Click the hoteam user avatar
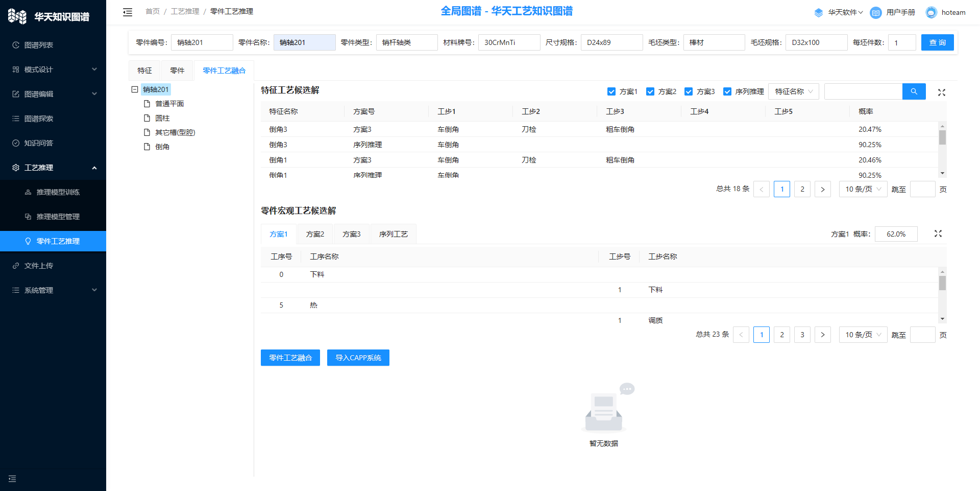This screenshot has height=491, width=980. [x=931, y=13]
